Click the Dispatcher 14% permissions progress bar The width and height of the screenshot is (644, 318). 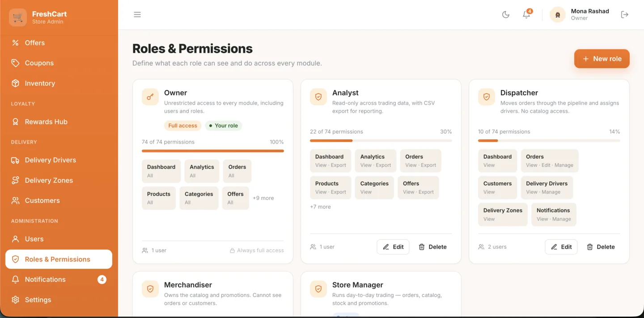pyautogui.click(x=549, y=140)
